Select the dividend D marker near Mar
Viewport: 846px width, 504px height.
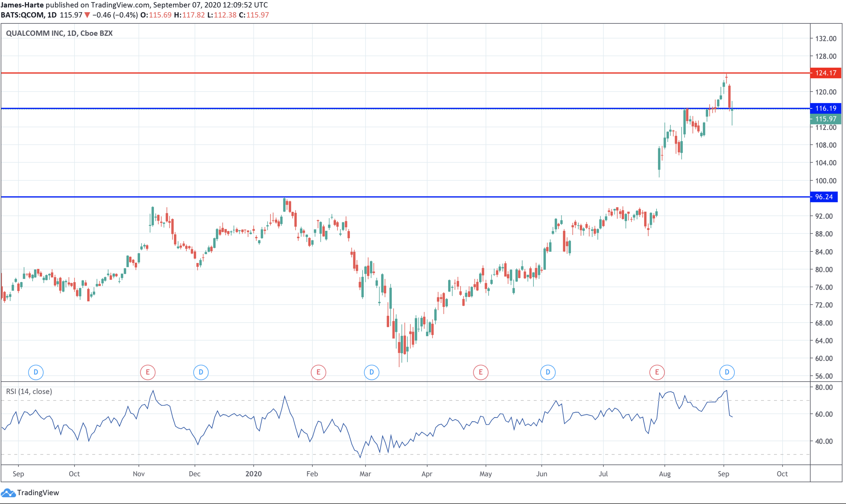pos(371,372)
